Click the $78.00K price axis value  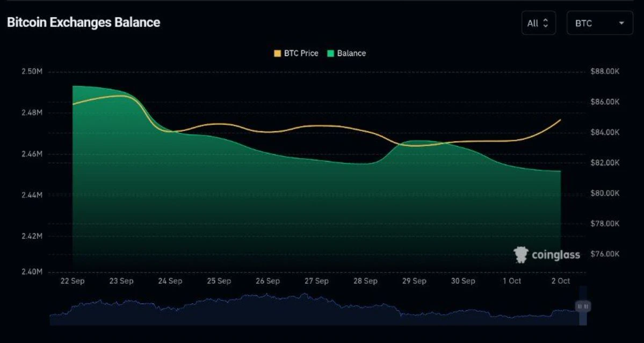point(605,223)
